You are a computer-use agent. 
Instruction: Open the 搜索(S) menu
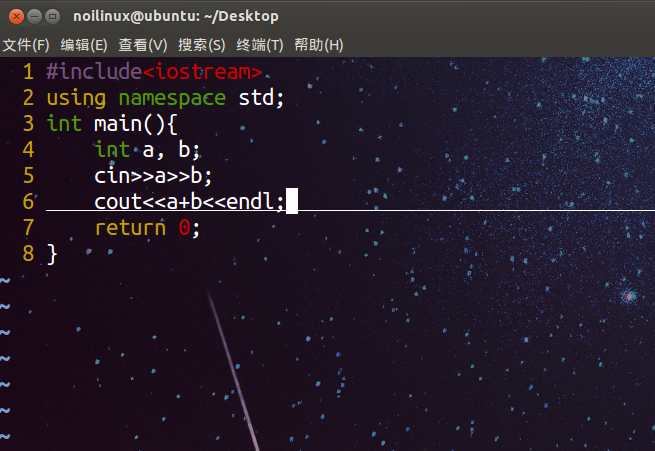coord(201,45)
